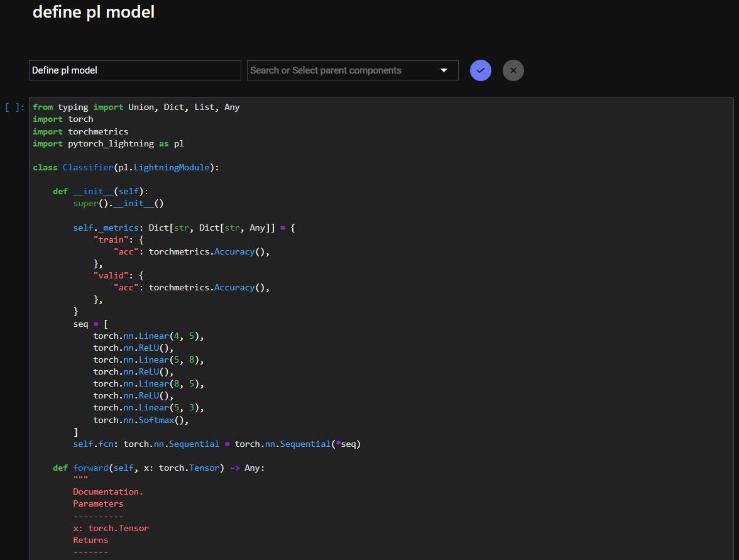Click the 'Parameters' docstring text
The image size is (739, 560).
click(x=98, y=504)
